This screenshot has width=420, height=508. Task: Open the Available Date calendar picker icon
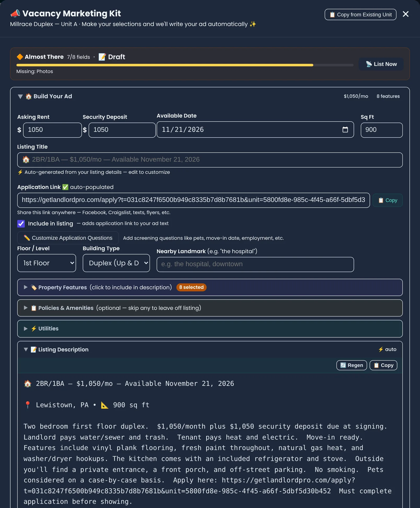pos(345,129)
